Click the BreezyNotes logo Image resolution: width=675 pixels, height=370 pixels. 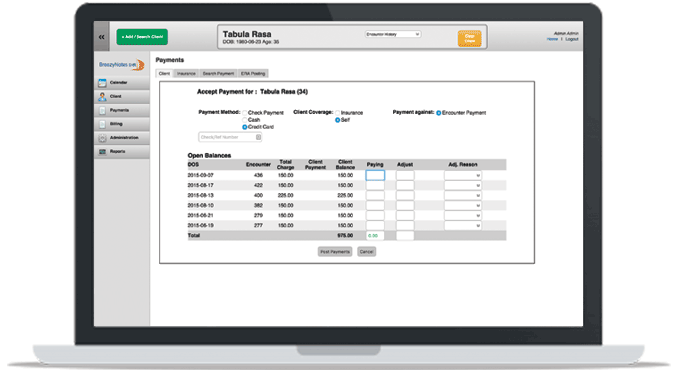[121, 65]
